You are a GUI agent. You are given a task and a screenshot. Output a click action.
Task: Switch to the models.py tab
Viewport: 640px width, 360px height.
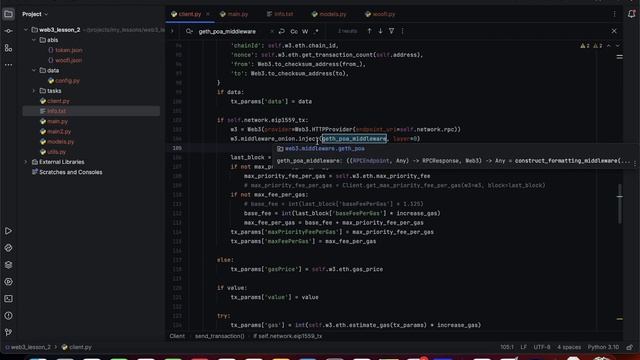329,14
